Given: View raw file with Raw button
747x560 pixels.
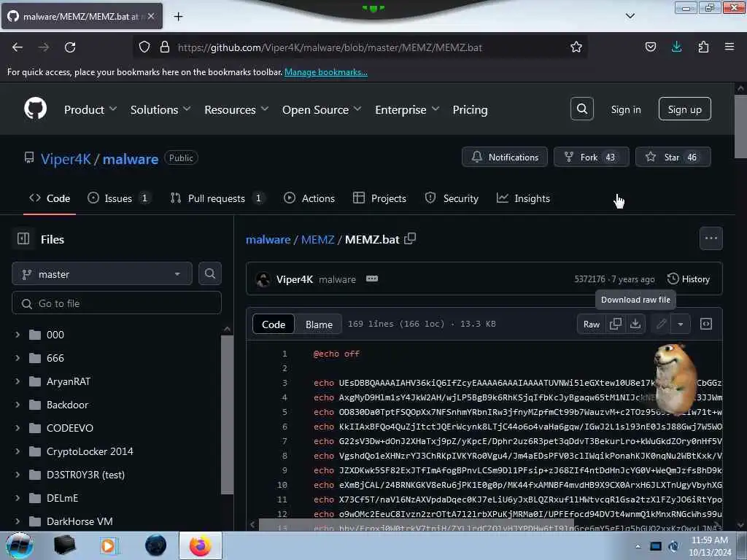Looking at the screenshot, I should (591, 324).
